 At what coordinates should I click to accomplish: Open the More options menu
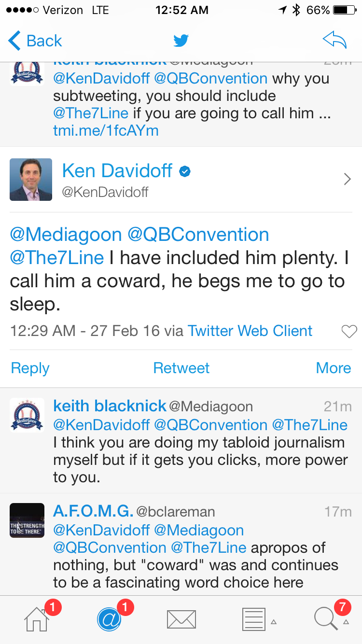(333, 368)
